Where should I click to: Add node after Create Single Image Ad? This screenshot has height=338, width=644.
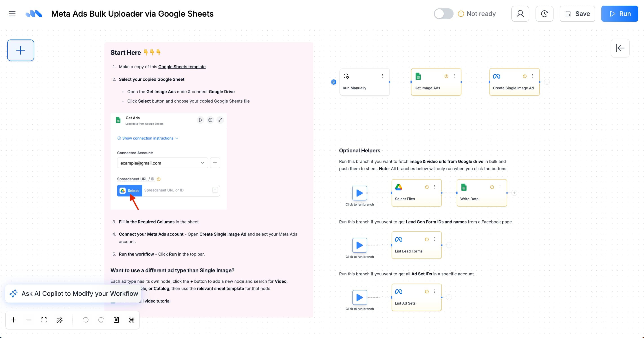click(547, 82)
